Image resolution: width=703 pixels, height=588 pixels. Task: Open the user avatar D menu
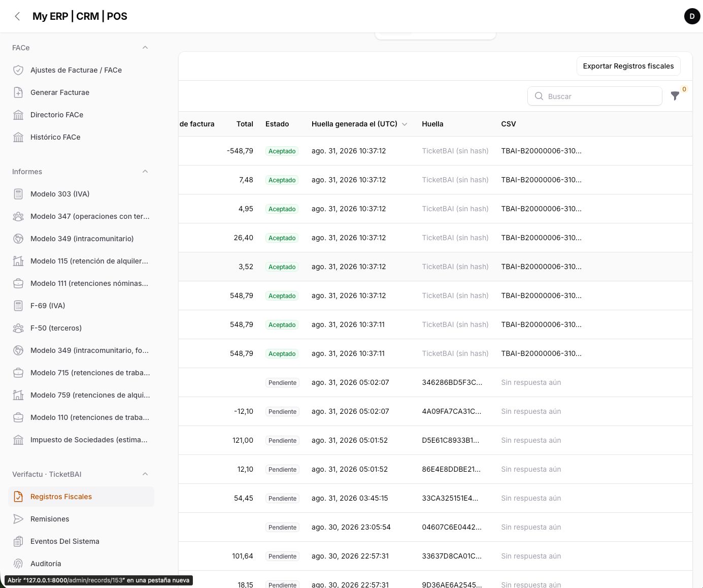click(x=692, y=16)
